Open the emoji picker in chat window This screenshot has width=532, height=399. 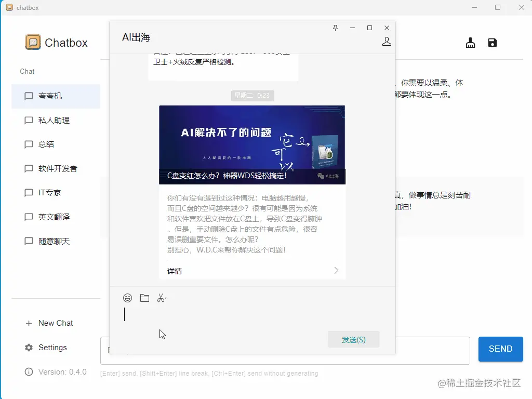[x=128, y=298]
